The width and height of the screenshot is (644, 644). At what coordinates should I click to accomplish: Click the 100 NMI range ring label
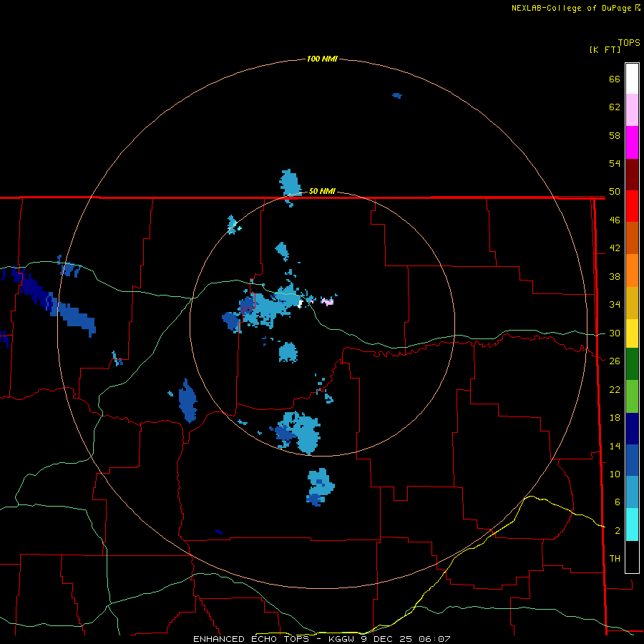click(321, 59)
